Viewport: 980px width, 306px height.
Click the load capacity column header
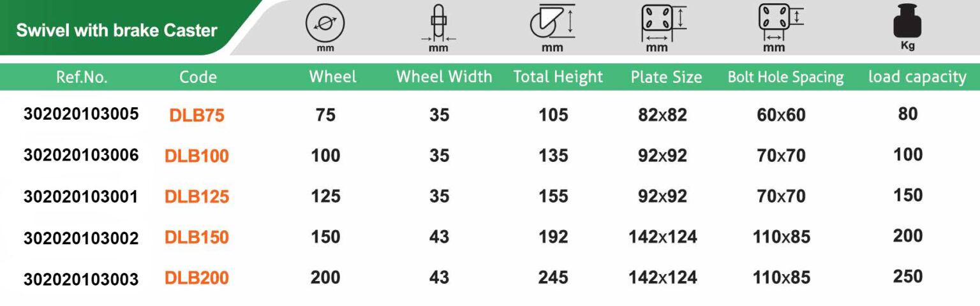coord(917,77)
